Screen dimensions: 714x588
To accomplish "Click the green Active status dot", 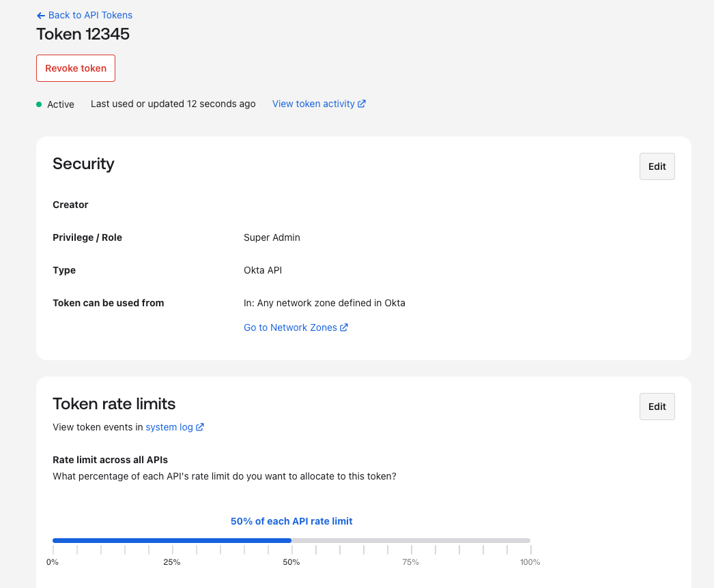I will [39, 104].
